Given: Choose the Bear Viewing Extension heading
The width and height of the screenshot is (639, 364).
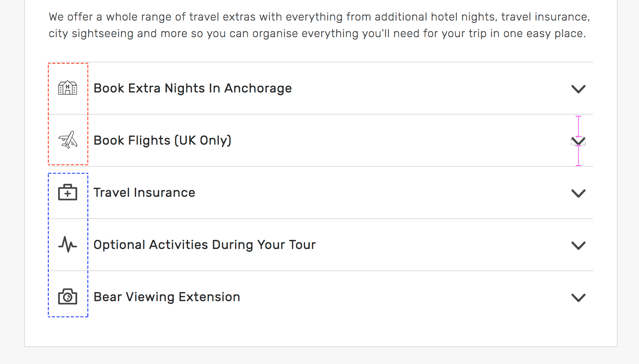Looking at the screenshot, I should click(167, 297).
